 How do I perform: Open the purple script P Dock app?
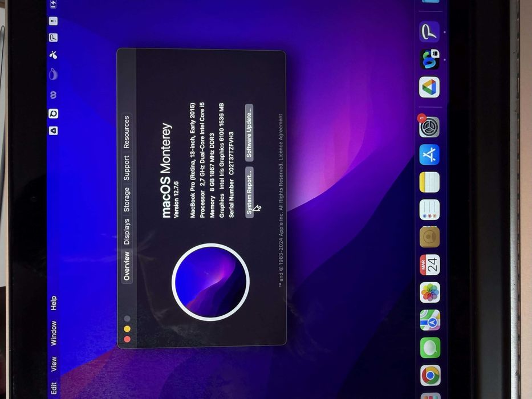pyautogui.click(x=429, y=32)
